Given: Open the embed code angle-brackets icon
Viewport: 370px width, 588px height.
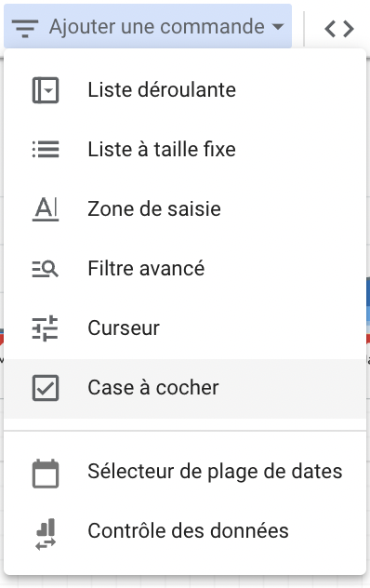Looking at the screenshot, I should tap(339, 29).
